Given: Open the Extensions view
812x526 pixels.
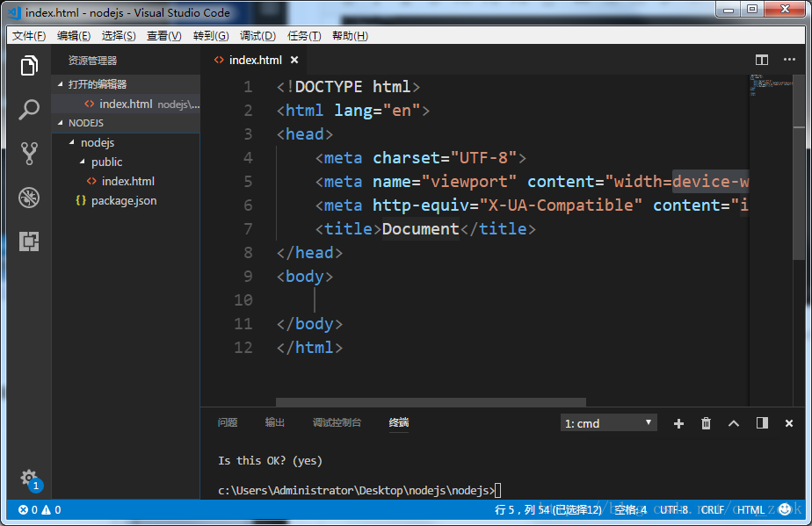Looking at the screenshot, I should click(x=29, y=241).
